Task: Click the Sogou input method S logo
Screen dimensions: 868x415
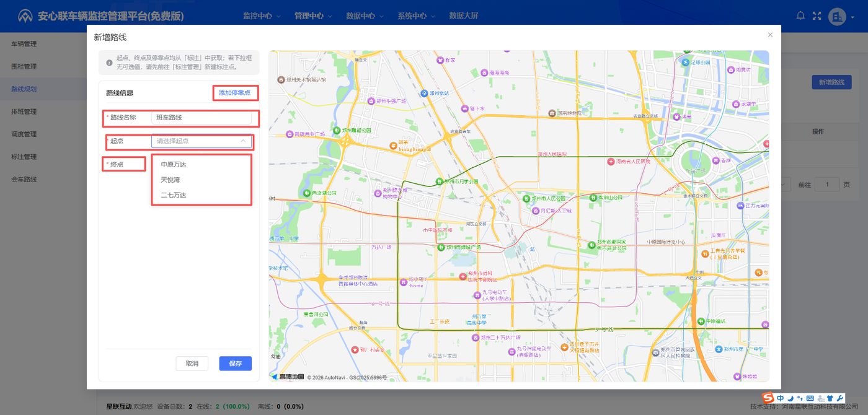Action: coord(768,398)
